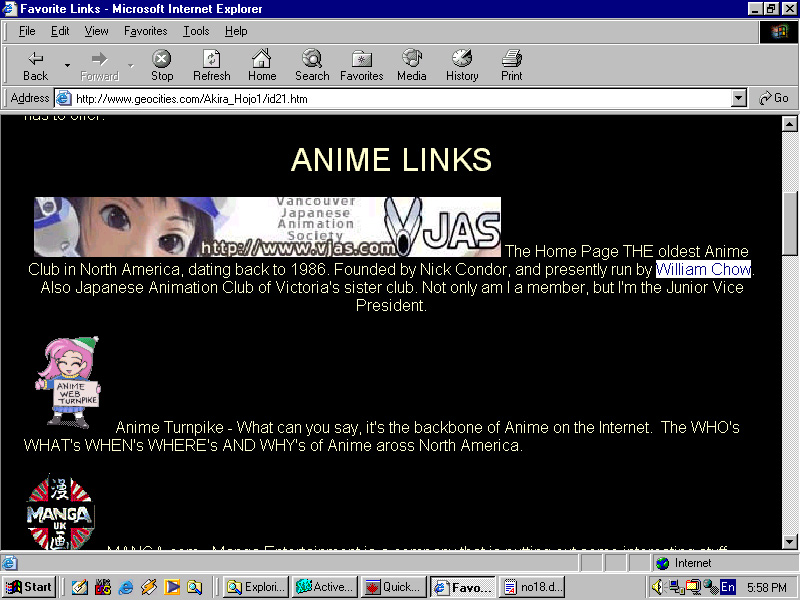The width and height of the screenshot is (800, 600).
Task: Open the Start menu
Action: click(29, 587)
